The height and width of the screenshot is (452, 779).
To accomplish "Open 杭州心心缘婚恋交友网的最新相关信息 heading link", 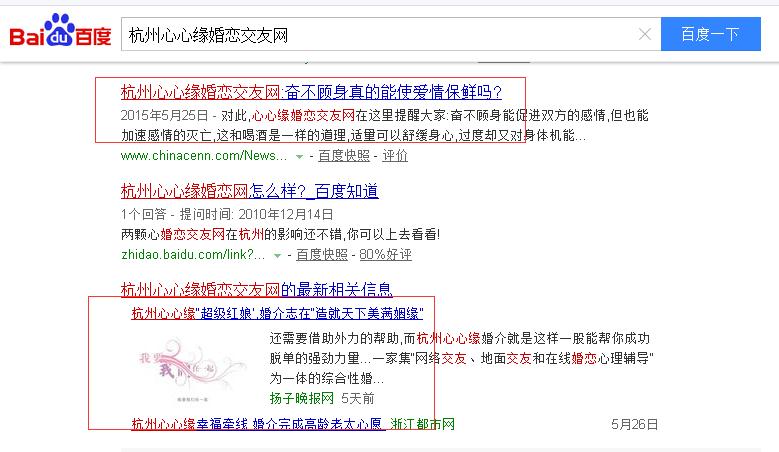I will tap(256, 289).
